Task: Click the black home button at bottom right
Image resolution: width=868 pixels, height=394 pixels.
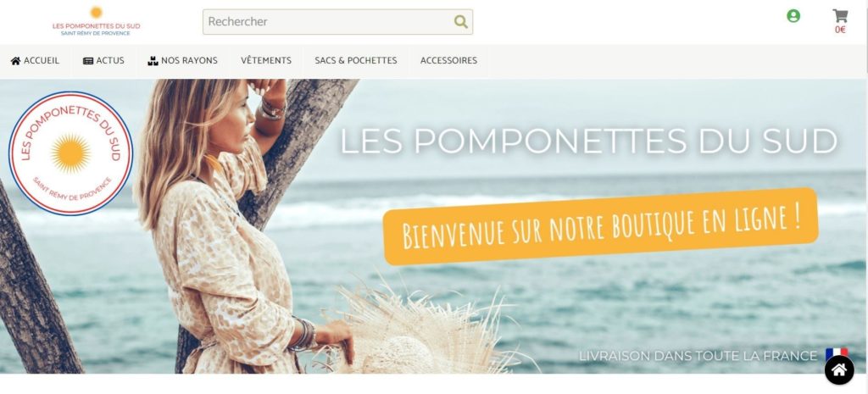Action: click(839, 369)
